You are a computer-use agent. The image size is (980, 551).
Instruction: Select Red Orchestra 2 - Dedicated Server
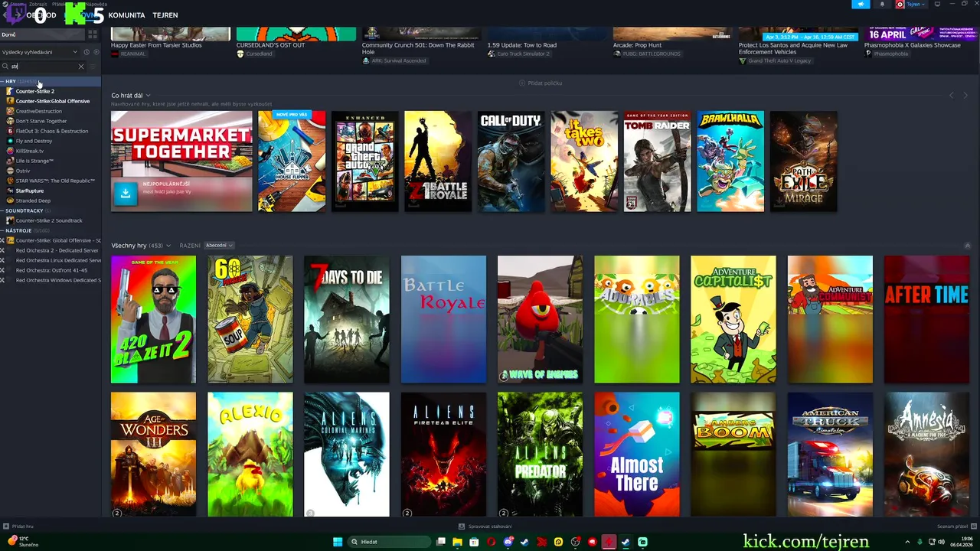pyautogui.click(x=51, y=250)
